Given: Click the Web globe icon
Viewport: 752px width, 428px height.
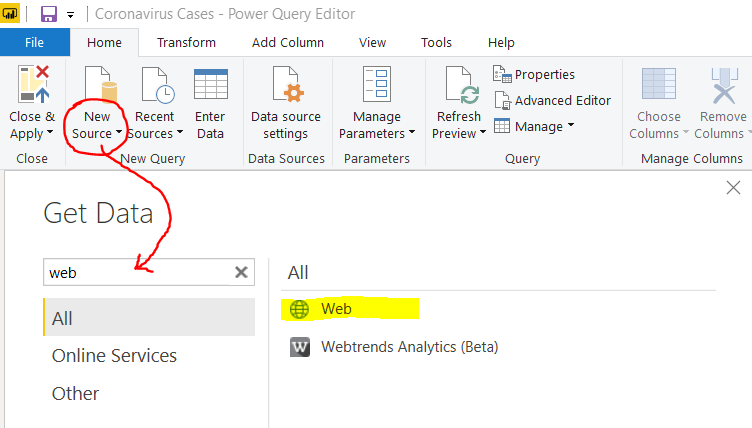Looking at the screenshot, I should [x=299, y=309].
